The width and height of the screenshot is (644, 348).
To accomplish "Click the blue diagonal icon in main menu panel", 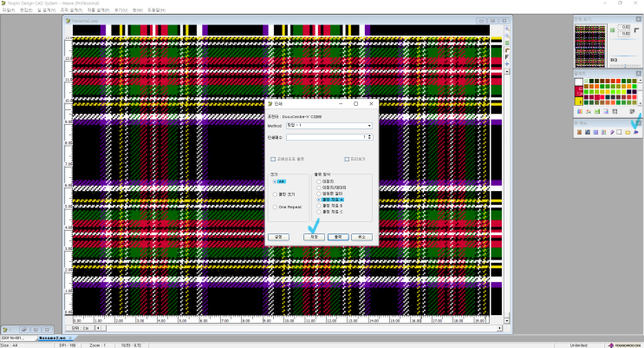I will 588,132.
